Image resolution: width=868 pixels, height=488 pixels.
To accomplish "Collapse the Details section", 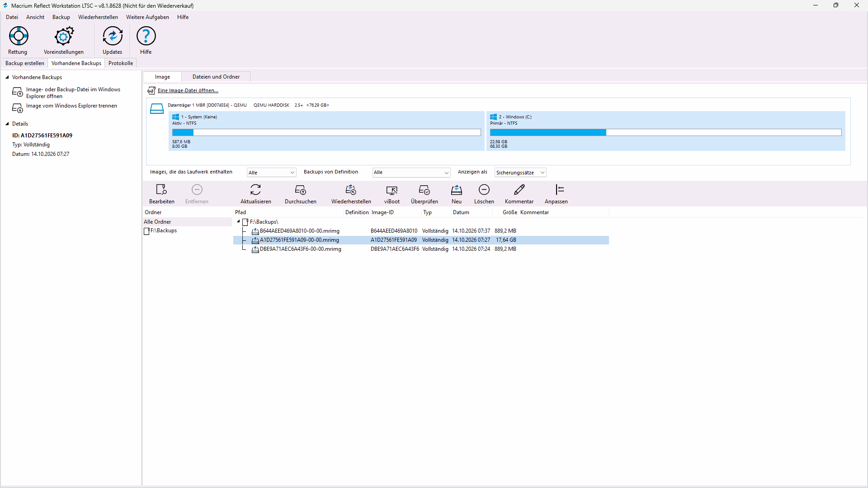I will 7,124.
